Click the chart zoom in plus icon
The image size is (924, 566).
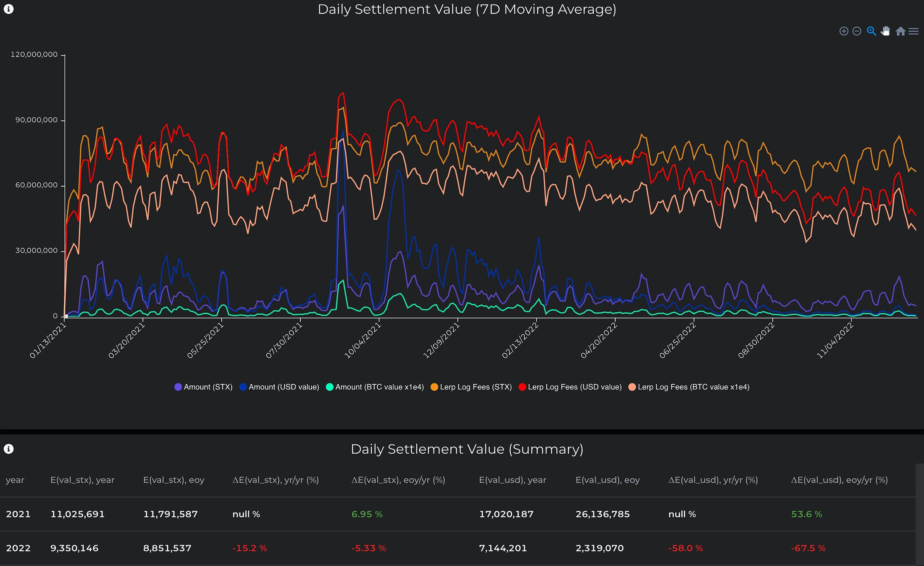[844, 31]
